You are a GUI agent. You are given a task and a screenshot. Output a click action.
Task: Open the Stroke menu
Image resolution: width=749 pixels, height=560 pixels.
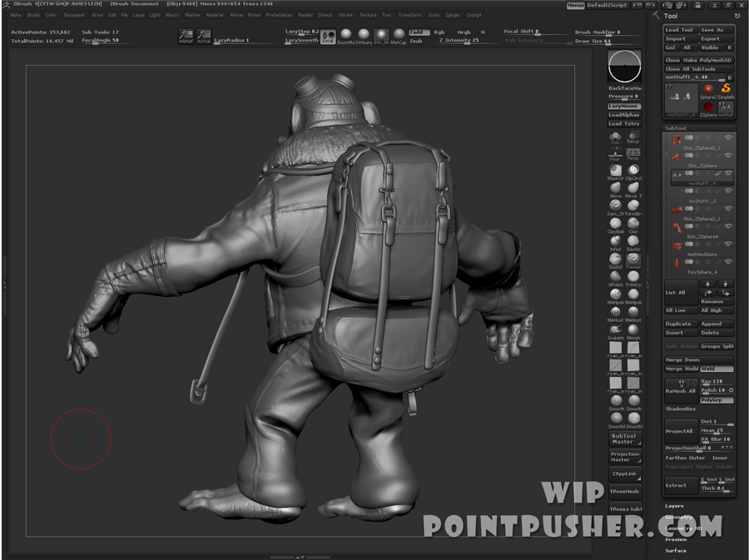coord(345,15)
